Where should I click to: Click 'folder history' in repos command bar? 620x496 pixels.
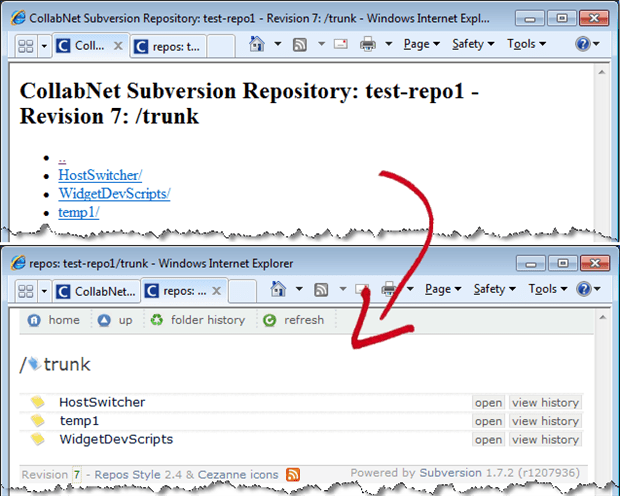198,320
